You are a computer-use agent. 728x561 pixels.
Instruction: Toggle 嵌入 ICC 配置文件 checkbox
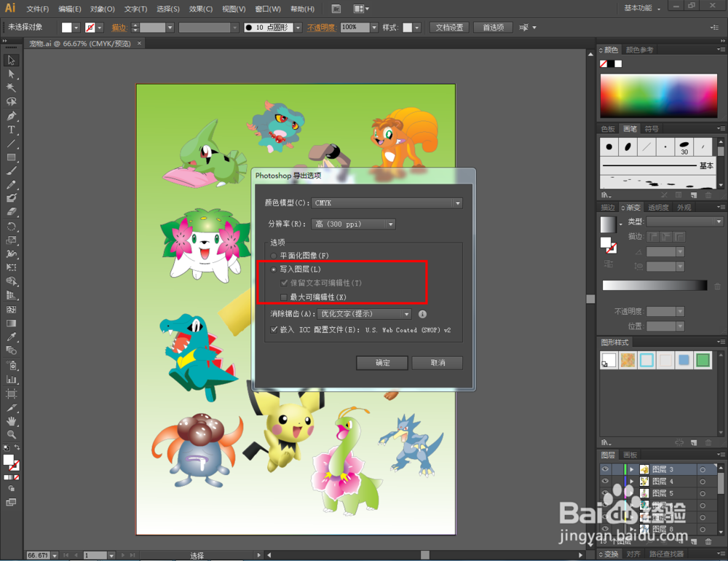[274, 329]
